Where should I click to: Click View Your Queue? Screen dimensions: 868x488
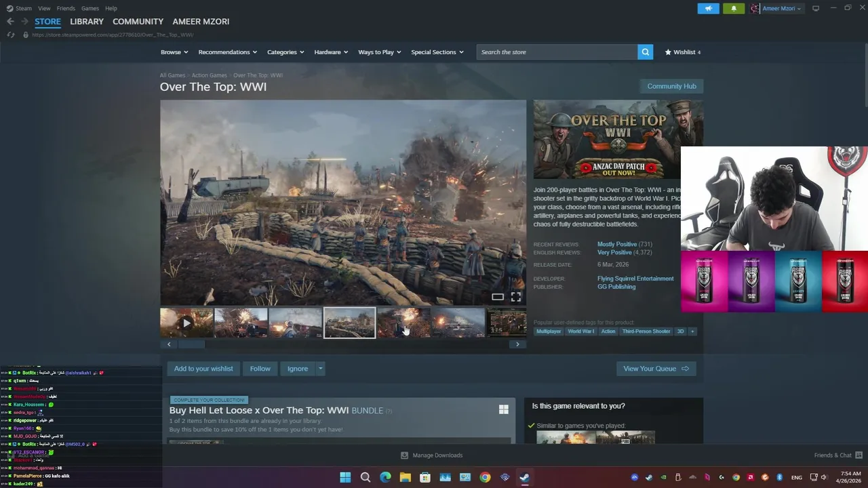656,369
